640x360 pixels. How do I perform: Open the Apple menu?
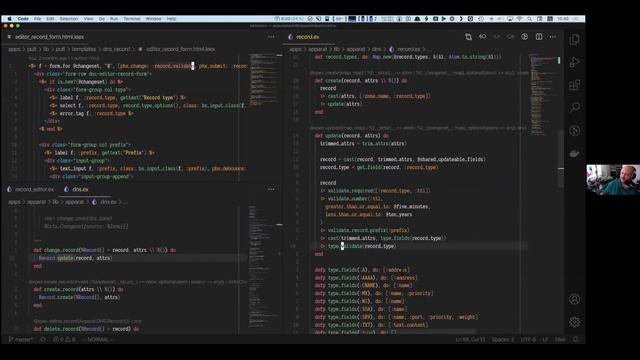coord(9,19)
